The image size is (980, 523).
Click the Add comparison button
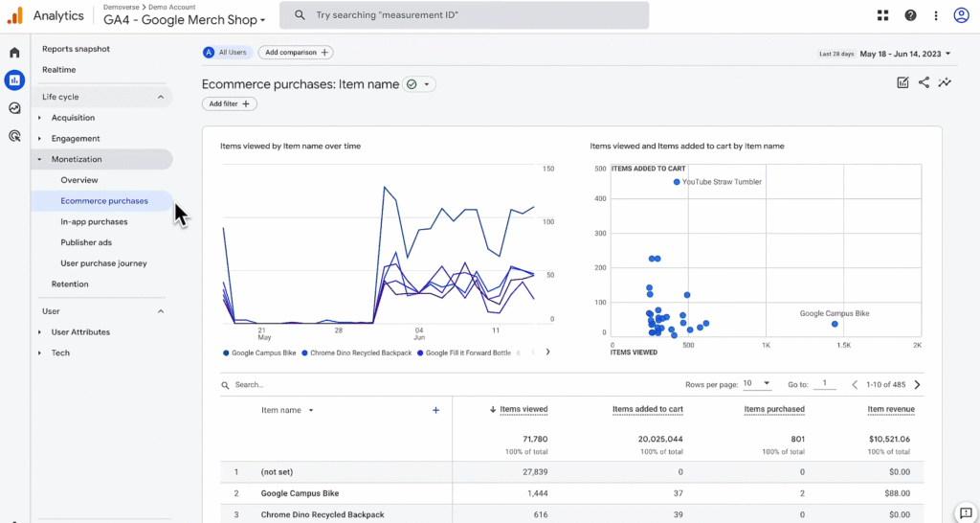(296, 53)
